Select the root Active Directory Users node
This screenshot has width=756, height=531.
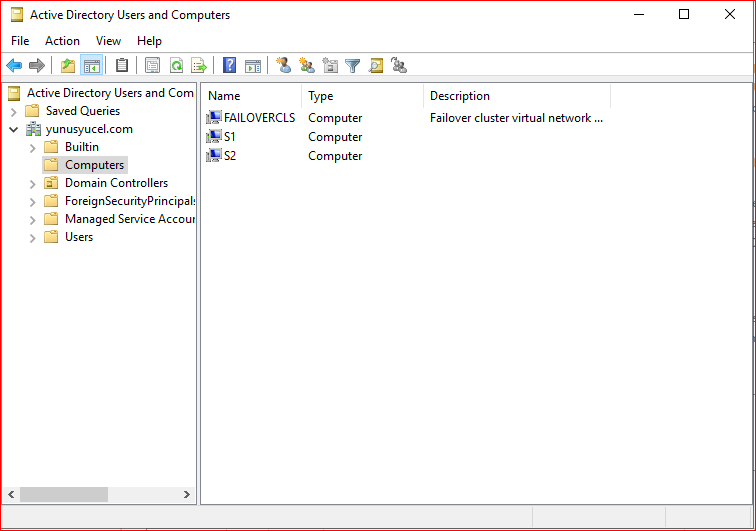110,93
